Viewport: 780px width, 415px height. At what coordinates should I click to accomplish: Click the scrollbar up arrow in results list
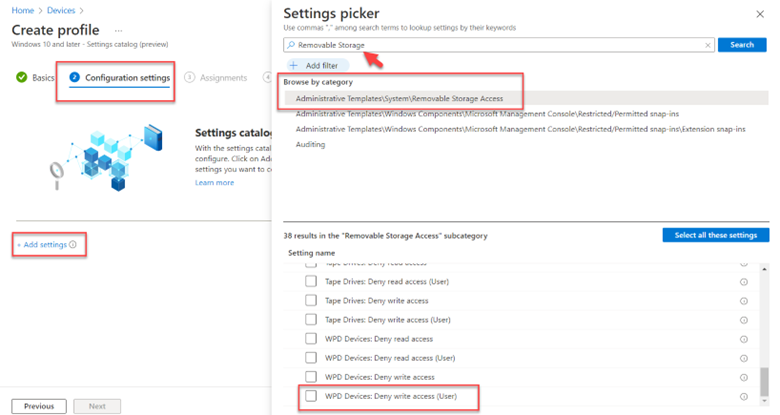tap(764, 269)
